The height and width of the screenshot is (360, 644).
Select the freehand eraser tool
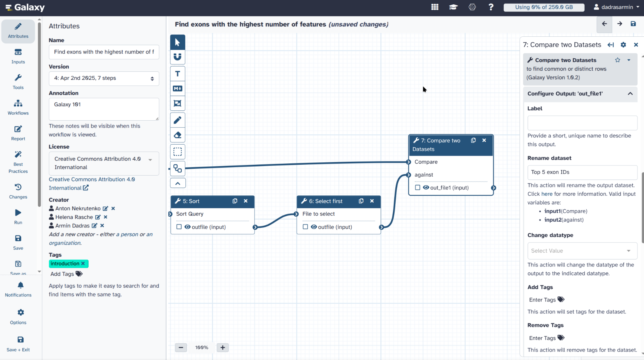[x=177, y=135]
